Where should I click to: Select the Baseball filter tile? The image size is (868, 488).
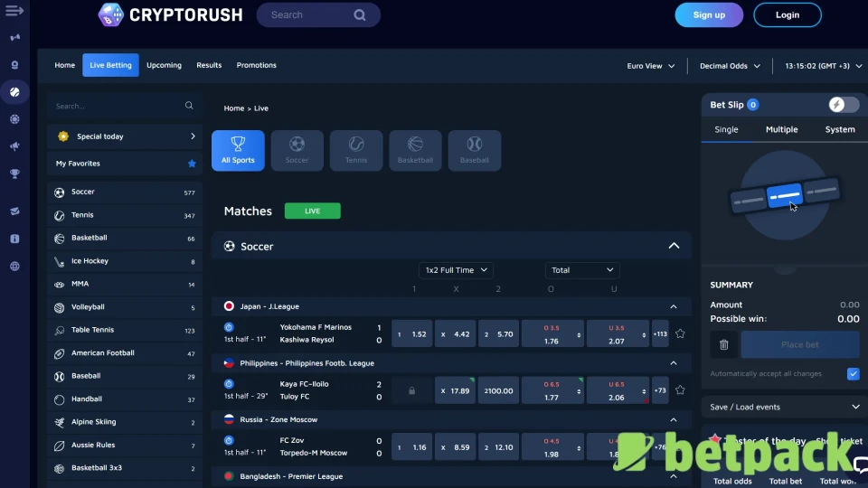point(475,151)
